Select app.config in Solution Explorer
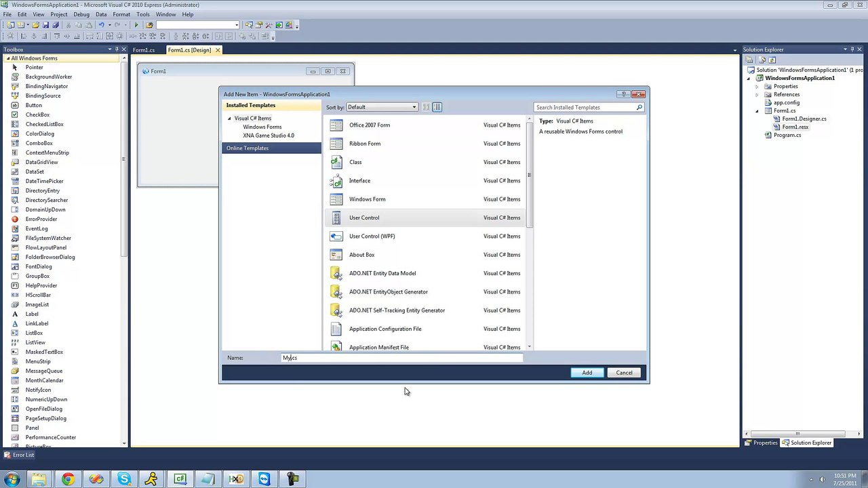 [x=787, y=103]
